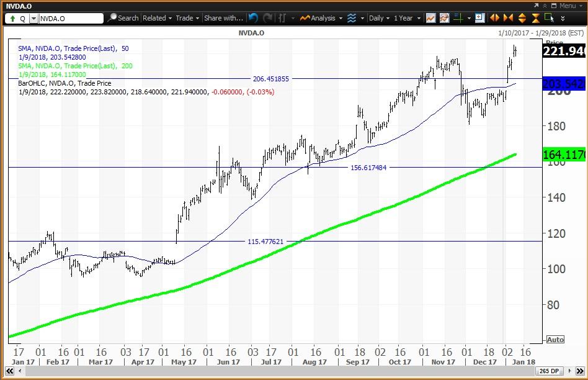
Task: Open the Q instrument type dropdown arrow
Action: point(33,19)
